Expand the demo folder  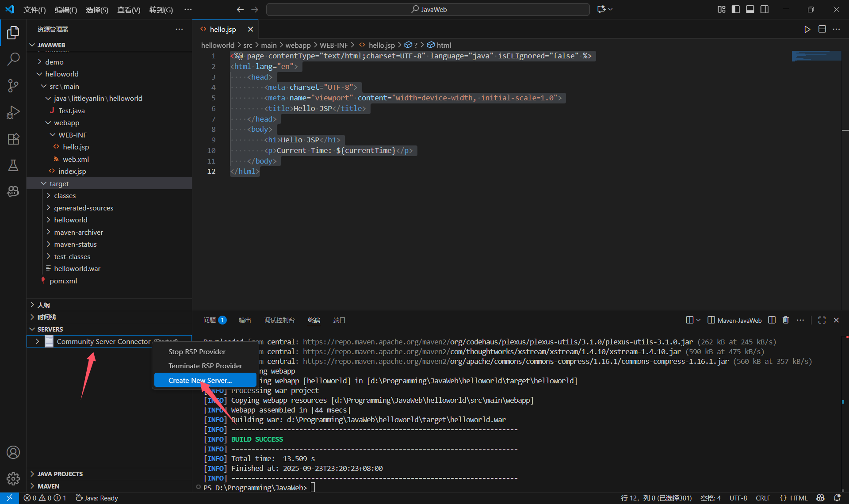(54, 62)
